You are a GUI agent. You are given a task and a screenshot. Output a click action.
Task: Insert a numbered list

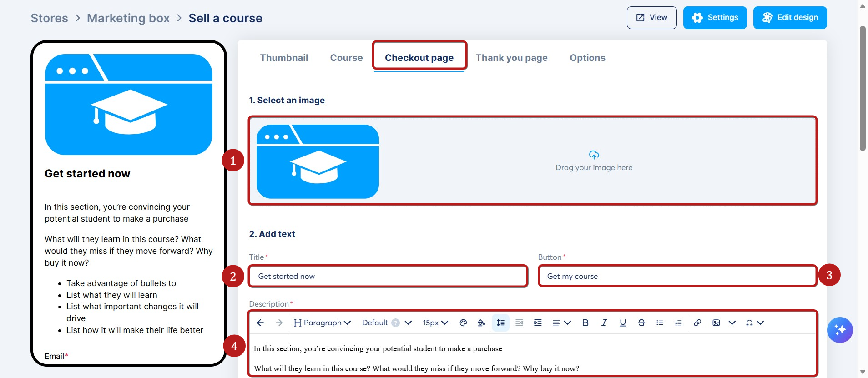point(678,323)
